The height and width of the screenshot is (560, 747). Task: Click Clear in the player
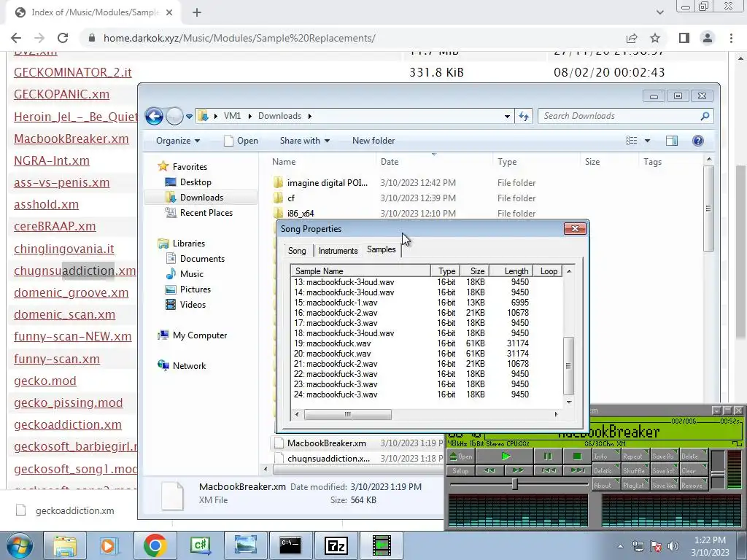pyautogui.click(x=694, y=470)
